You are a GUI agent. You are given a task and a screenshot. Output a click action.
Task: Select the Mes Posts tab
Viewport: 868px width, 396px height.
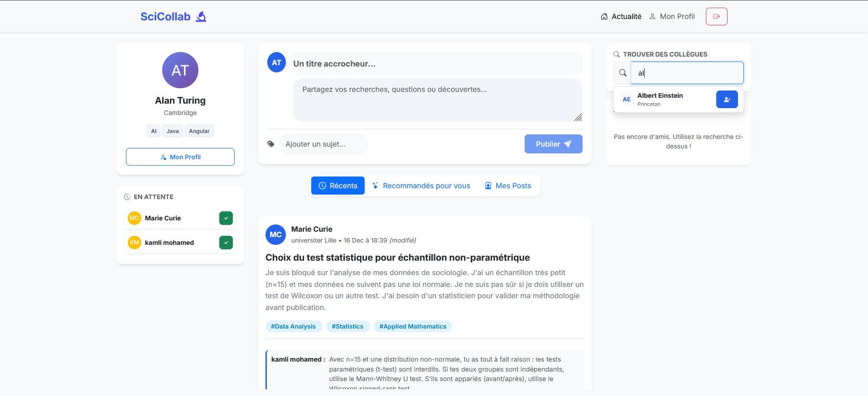508,186
